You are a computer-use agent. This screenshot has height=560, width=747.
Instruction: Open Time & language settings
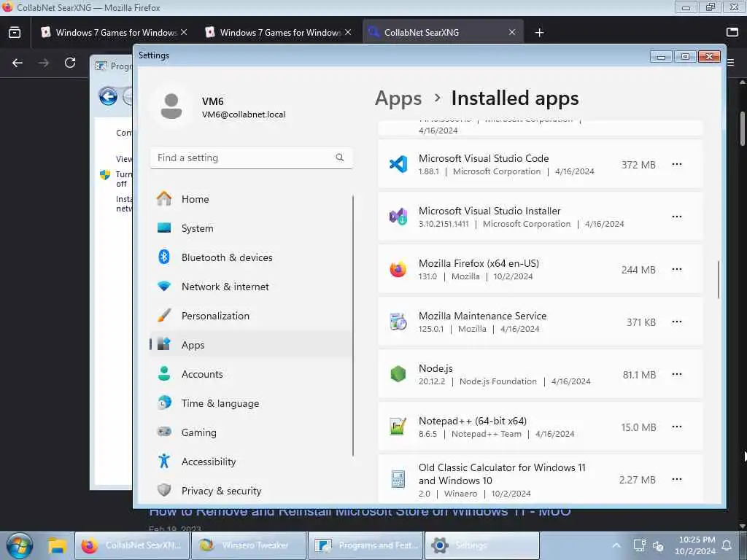point(251,403)
